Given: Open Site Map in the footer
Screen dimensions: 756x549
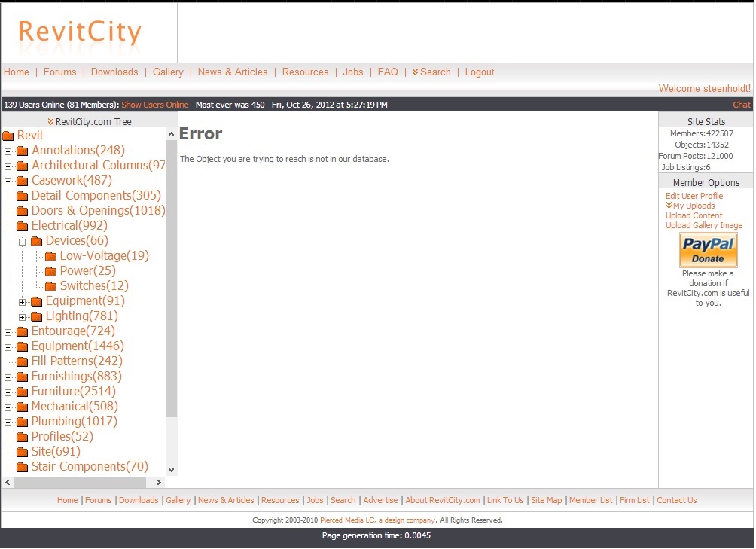Looking at the screenshot, I should coord(546,500).
